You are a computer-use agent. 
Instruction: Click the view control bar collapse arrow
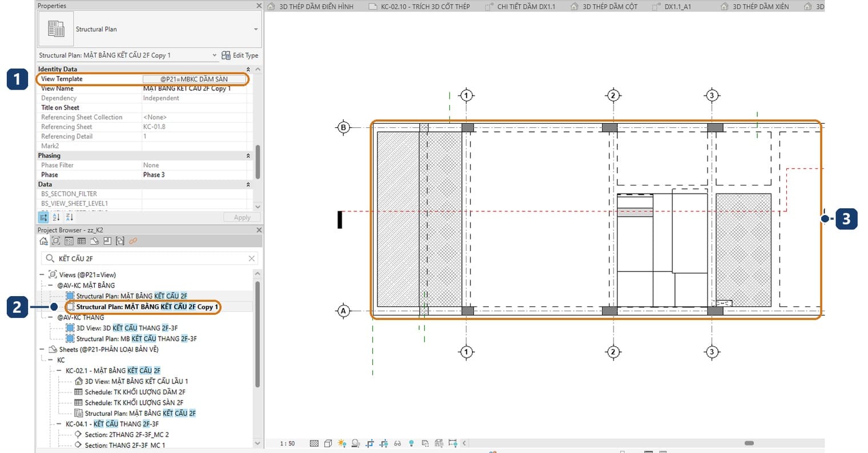pos(464,443)
